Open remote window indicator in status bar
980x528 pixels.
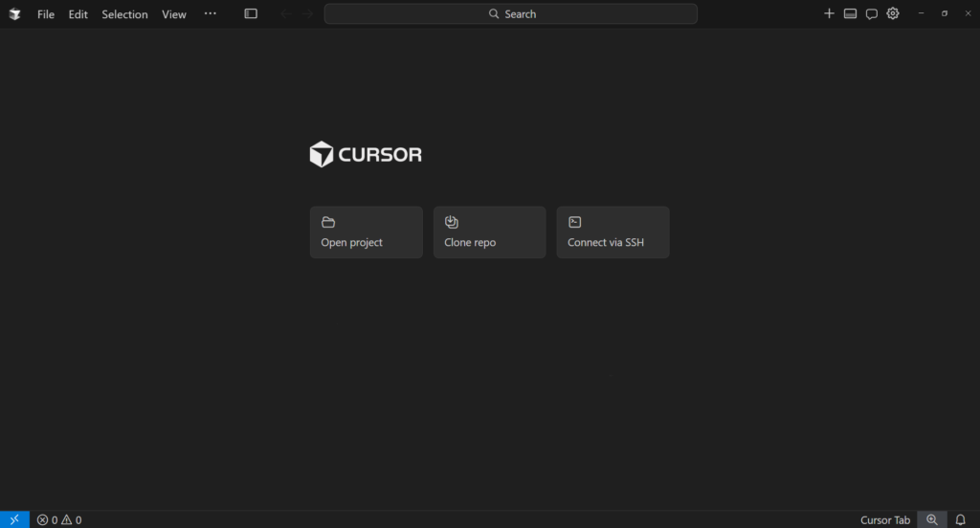14,520
